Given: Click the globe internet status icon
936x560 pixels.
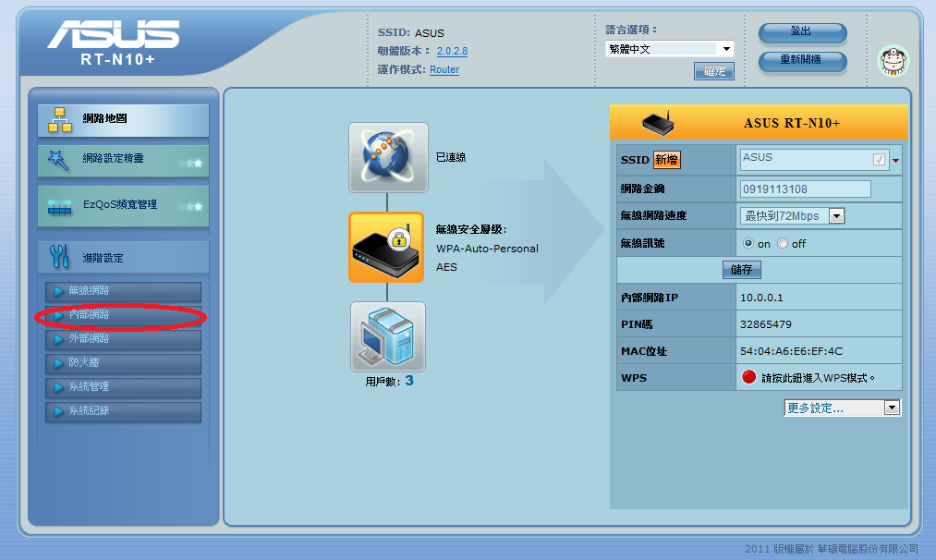Looking at the screenshot, I should (388, 157).
